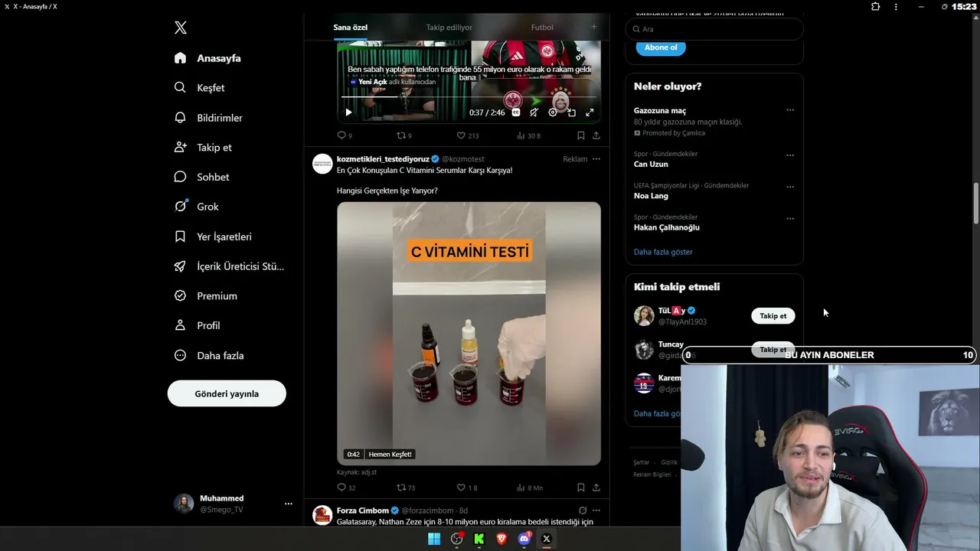Make the football video fullscreen

(x=590, y=112)
